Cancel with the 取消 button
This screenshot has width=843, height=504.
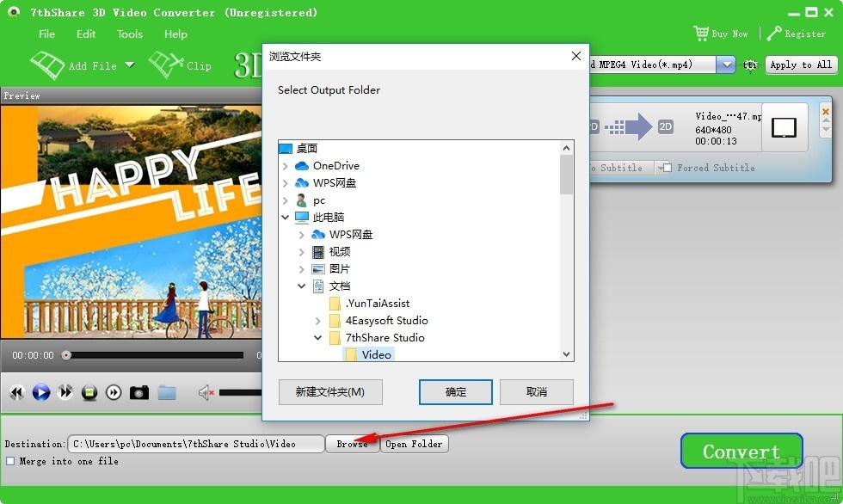[x=536, y=391]
